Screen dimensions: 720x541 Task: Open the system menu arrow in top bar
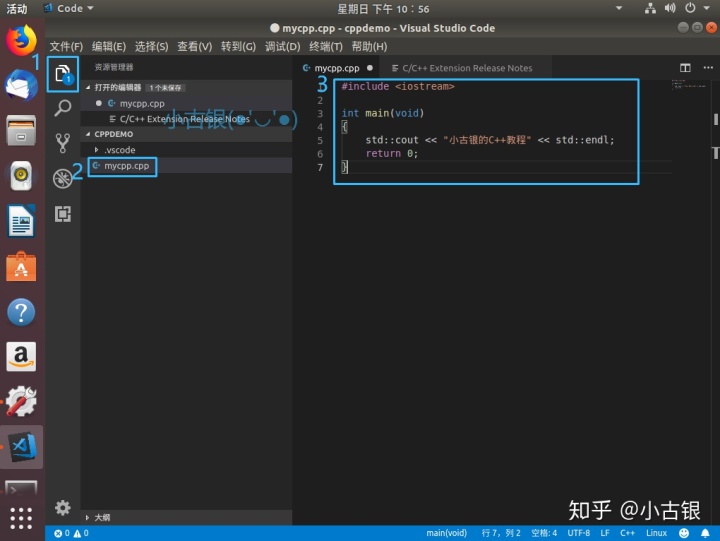(x=706, y=8)
